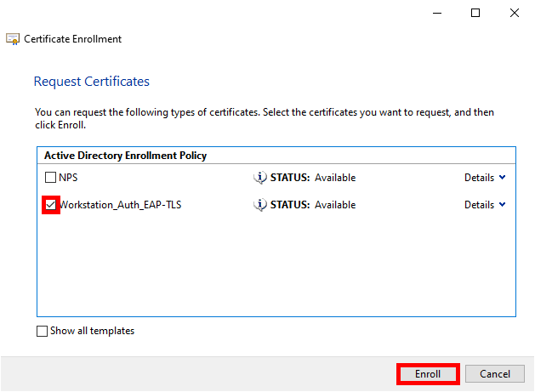The height and width of the screenshot is (392, 535).
Task: Click the Certificate Enrollment title bar icon
Action: tap(13, 39)
